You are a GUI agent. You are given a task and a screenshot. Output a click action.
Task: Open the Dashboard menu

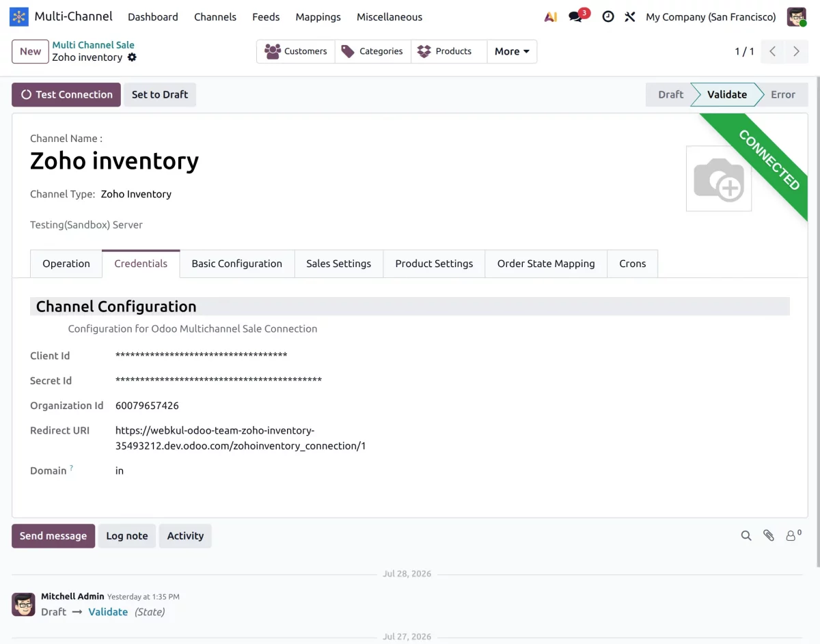[x=153, y=17]
